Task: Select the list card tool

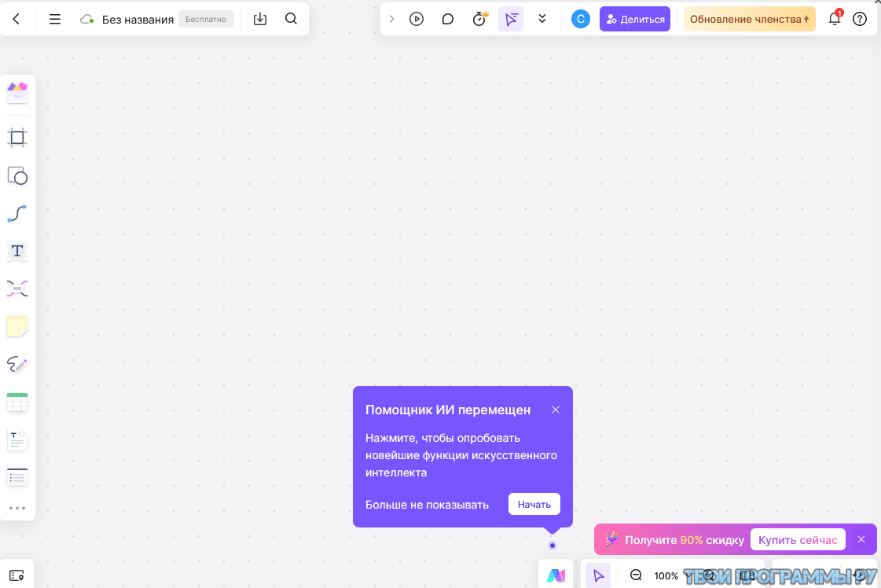Action: coord(17,477)
